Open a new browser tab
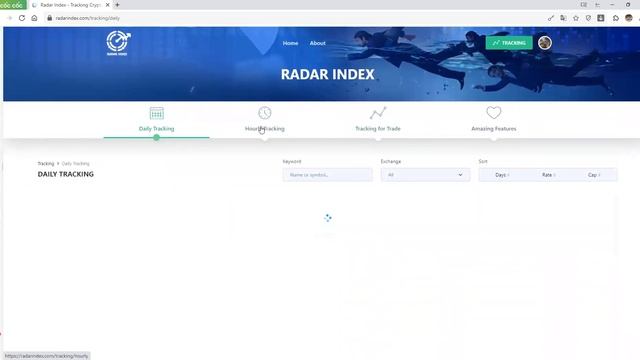 pyautogui.click(x=117, y=5)
